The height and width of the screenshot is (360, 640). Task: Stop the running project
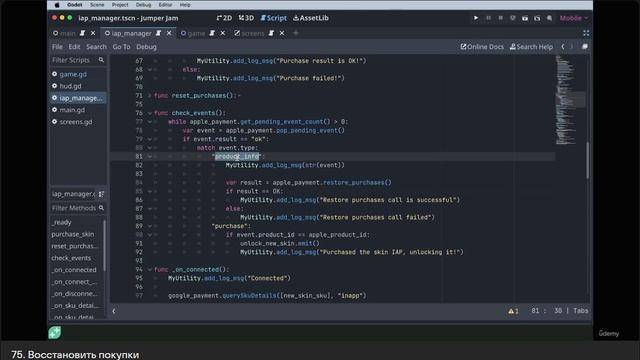[500, 18]
